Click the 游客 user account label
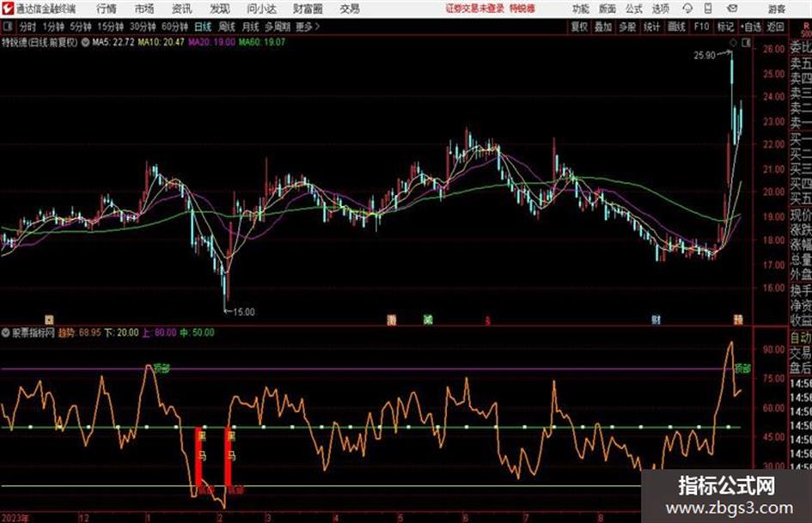Screen dimensions: 812x523 [x=776, y=9]
